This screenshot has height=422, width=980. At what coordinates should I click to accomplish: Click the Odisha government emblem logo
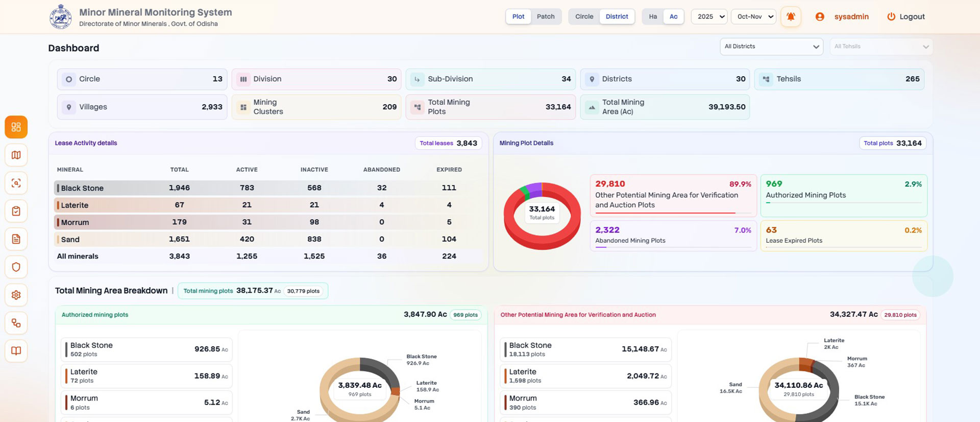[x=61, y=17]
